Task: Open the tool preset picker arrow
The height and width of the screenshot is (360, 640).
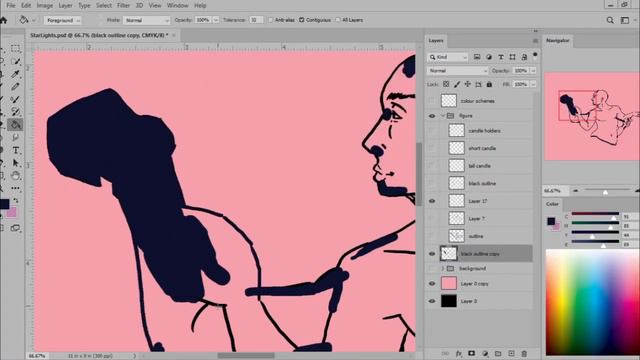Action: coord(34,20)
